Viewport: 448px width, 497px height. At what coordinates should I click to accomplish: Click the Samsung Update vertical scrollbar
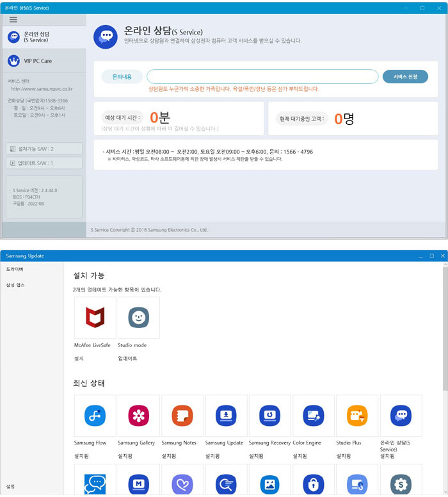point(445,329)
